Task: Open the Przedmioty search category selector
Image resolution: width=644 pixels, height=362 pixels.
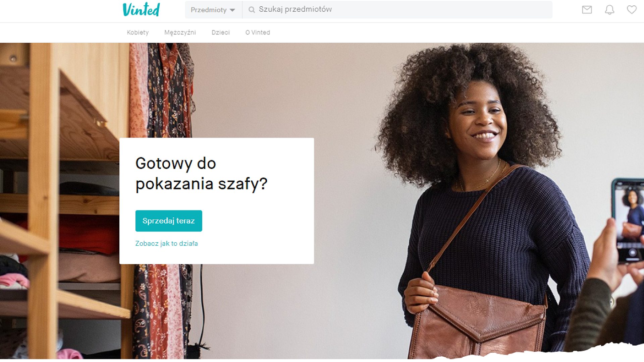Action: pos(213,10)
